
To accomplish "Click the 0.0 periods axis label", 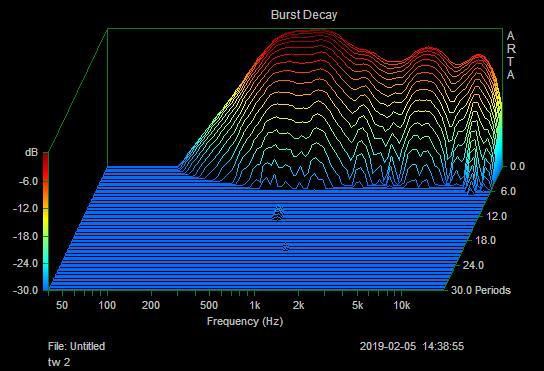I will (x=517, y=166).
